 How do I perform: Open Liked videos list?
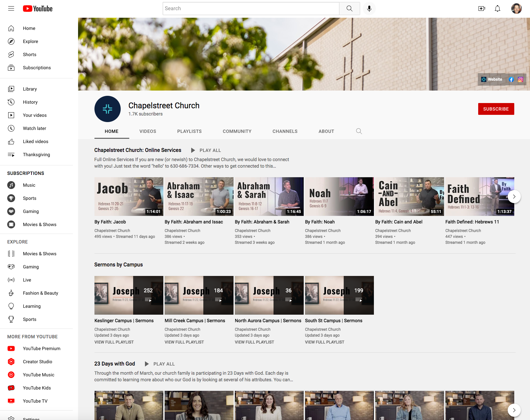pyautogui.click(x=36, y=141)
